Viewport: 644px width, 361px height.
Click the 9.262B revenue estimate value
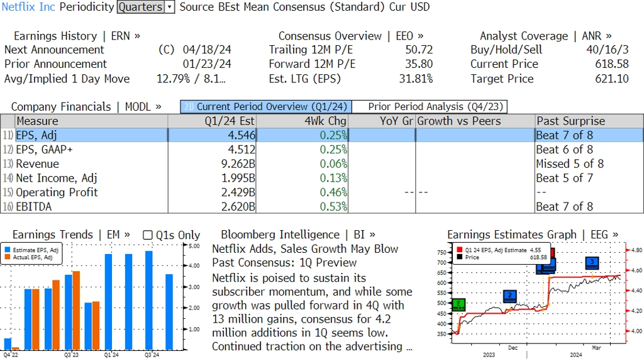238,164
